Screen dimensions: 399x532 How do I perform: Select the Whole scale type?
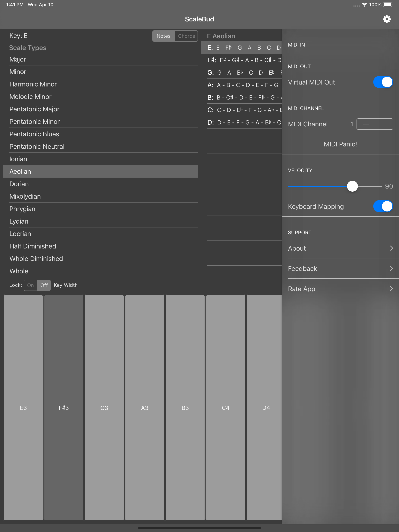point(100,271)
